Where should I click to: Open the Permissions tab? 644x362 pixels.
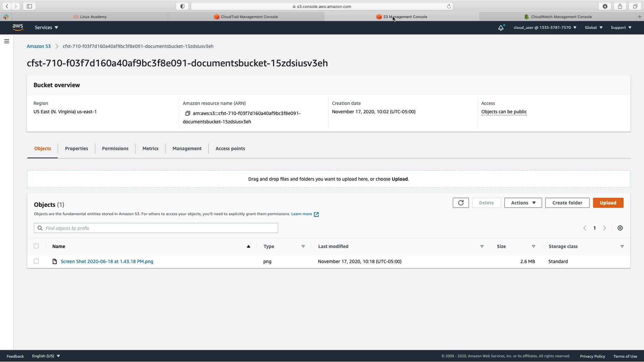115,149
